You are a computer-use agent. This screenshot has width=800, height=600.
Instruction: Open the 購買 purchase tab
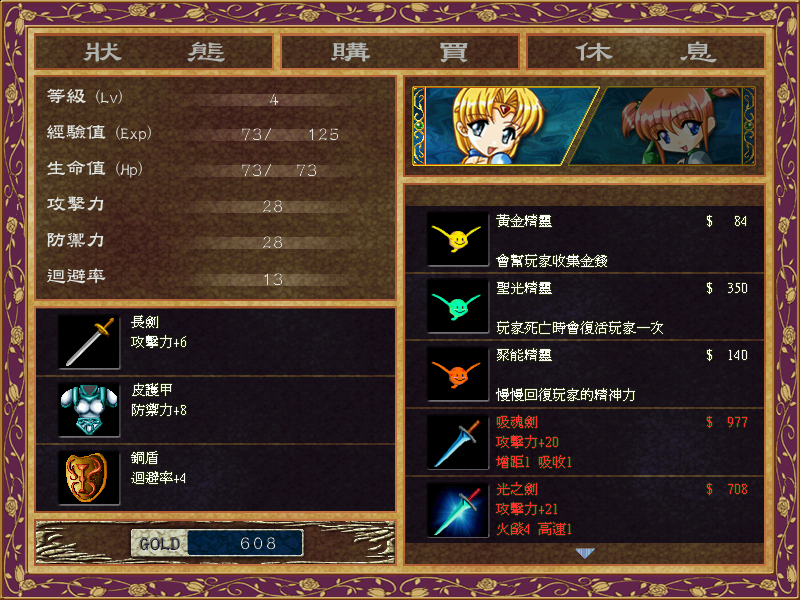399,52
